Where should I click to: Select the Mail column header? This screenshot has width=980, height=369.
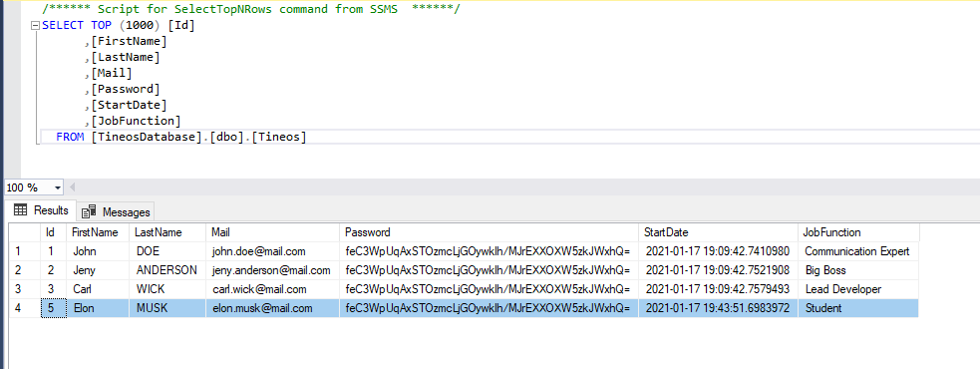pyautogui.click(x=273, y=232)
